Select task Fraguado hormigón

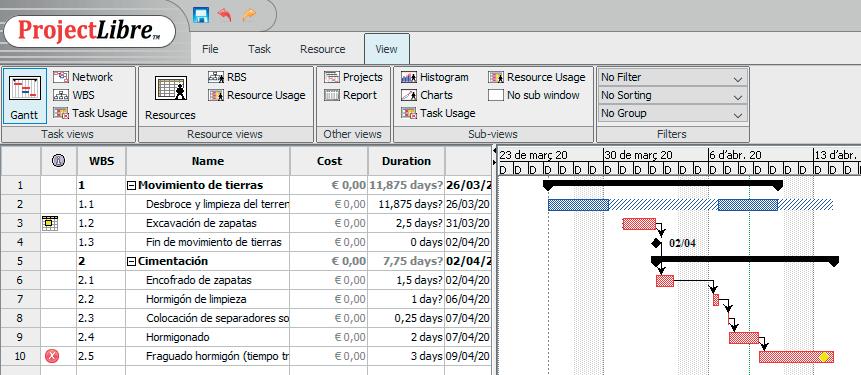coord(217,356)
